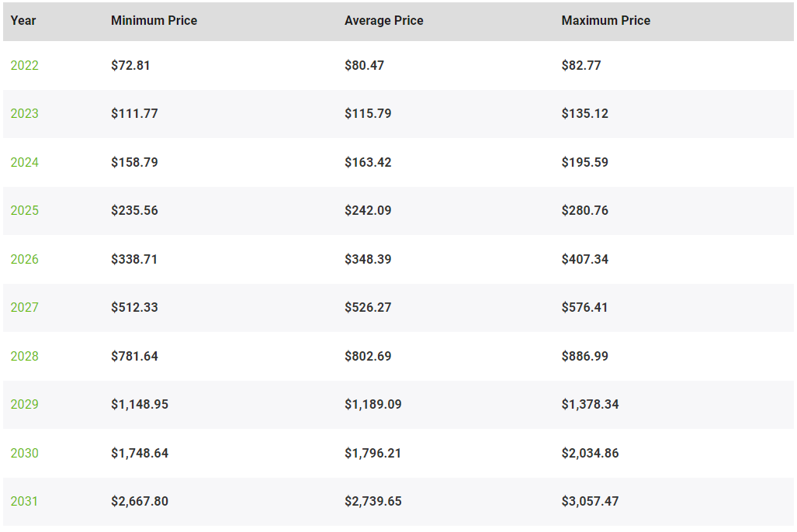The width and height of the screenshot is (797, 532).
Task: Select the $72.81 minimum price cell
Action: pyautogui.click(x=130, y=66)
